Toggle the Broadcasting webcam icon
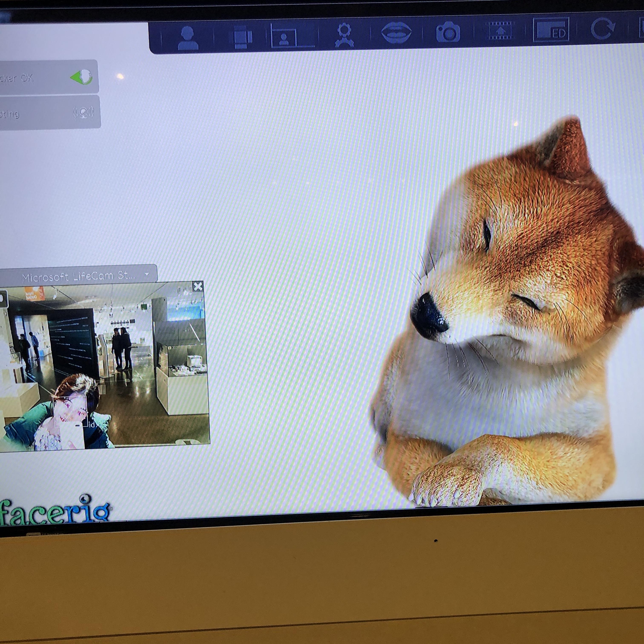This screenshot has height=644, width=644. [x=83, y=113]
